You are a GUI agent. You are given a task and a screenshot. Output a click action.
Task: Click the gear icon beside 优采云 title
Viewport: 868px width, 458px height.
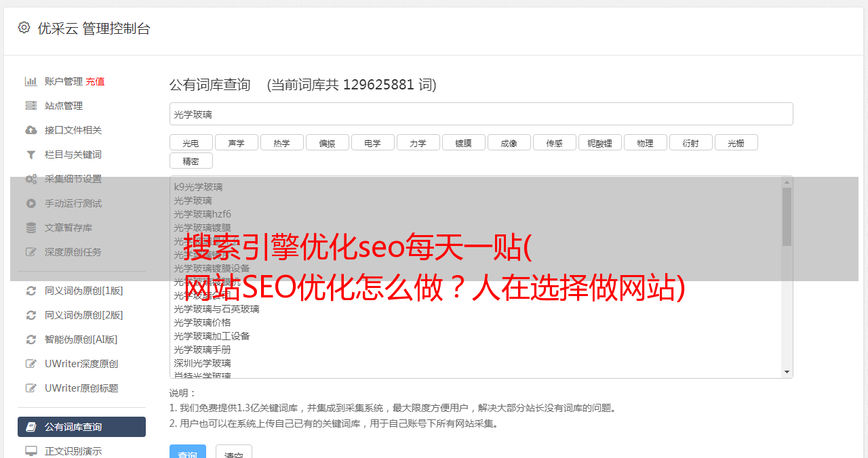tap(24, 28)
